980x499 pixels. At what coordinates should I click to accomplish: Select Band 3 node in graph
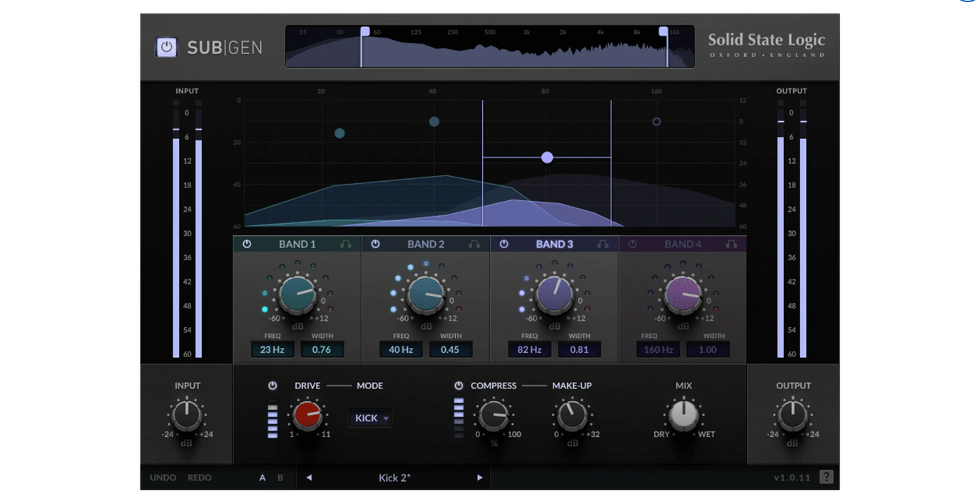pos(547,158)
